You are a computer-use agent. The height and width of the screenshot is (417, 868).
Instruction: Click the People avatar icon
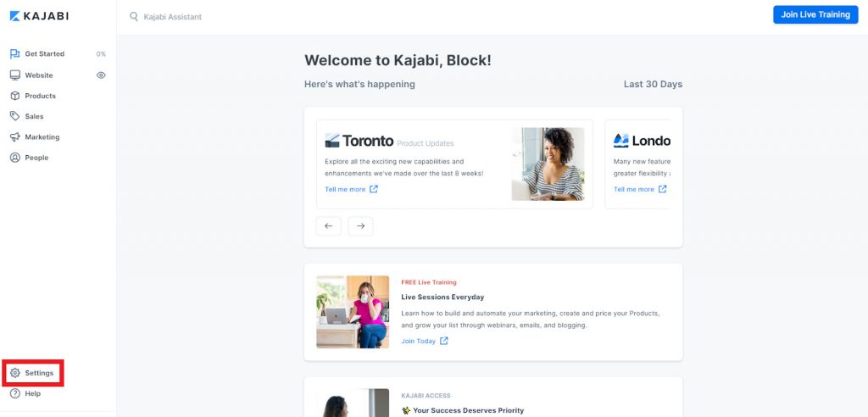point(15,158)
